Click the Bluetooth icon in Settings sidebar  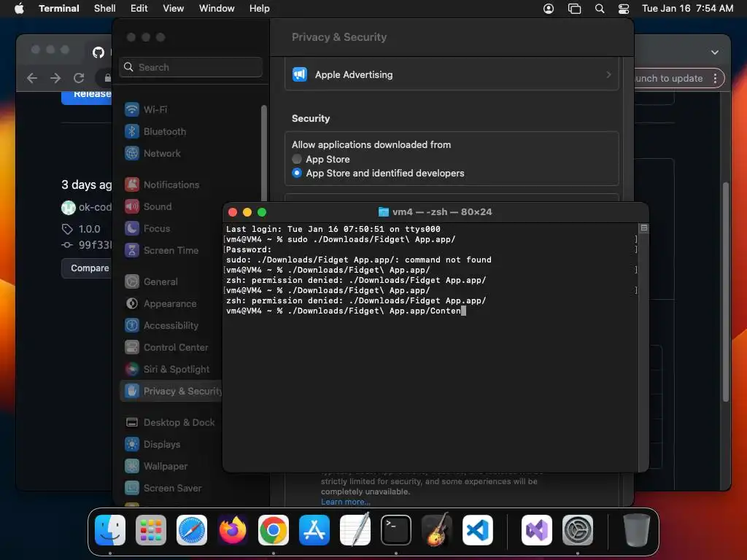click(132, 131)
